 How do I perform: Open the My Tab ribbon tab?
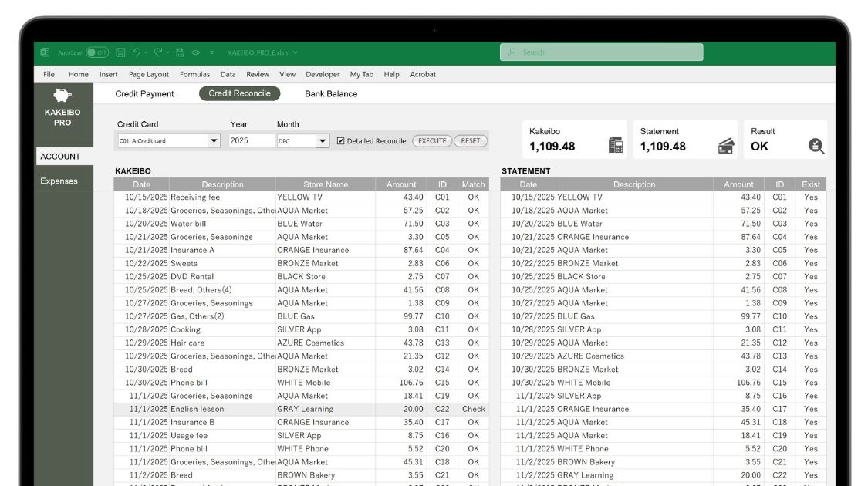(x=362, y=74)
